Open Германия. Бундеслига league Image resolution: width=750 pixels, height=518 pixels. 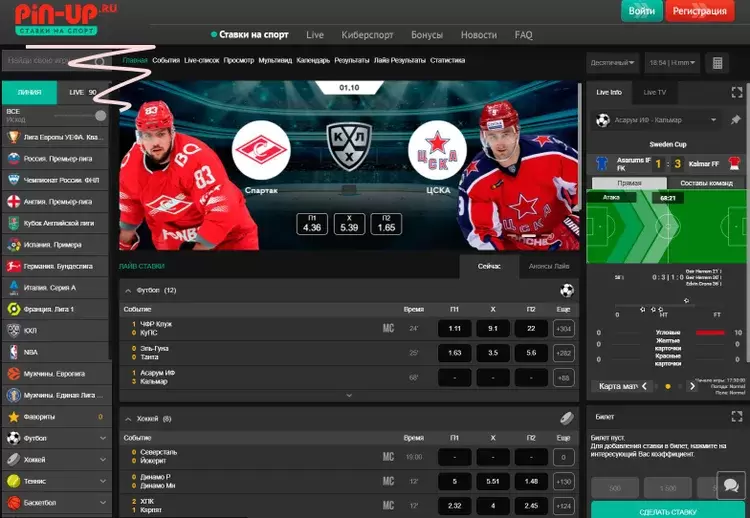[x=55, y=266]
